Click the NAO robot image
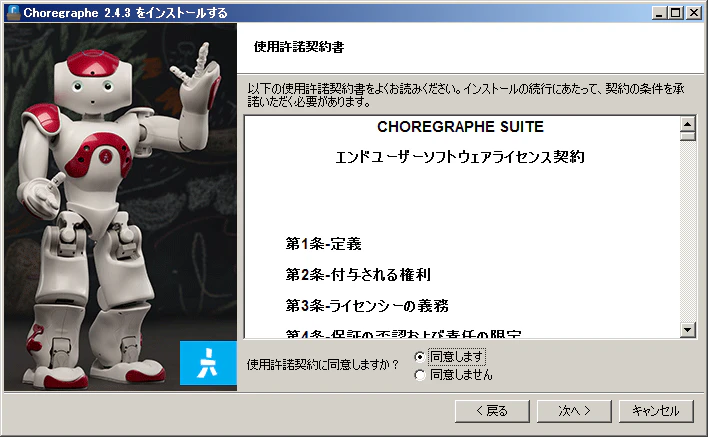The image size is (708, 437). pos(121,207)
